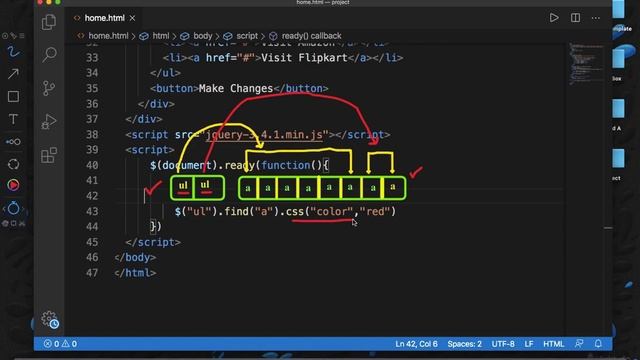Click Visit Flipkart text on line 33
Viewport: 640px width, 360px height.
pyautogui.click(x=304, y=58)
